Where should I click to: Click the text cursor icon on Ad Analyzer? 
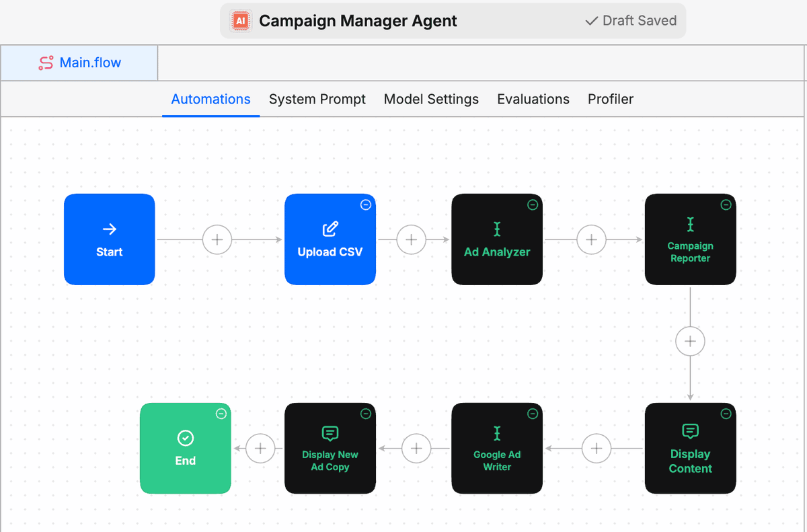point(497,229)
